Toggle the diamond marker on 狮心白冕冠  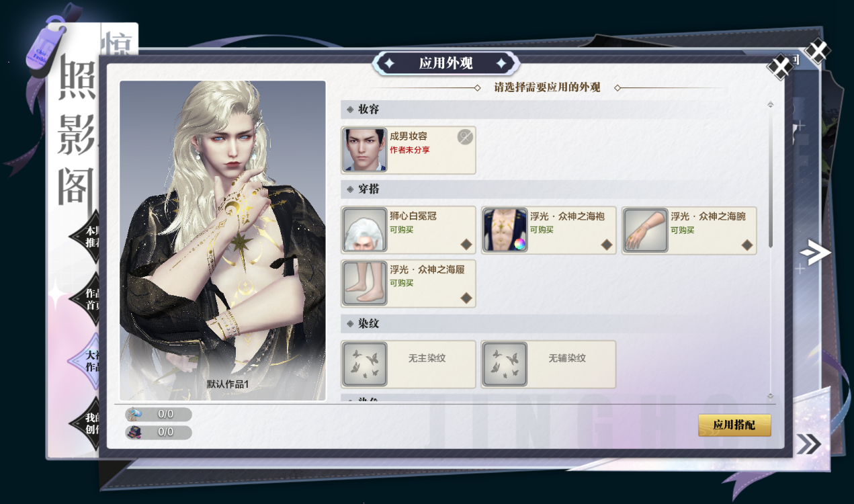(x=466, y=245)
